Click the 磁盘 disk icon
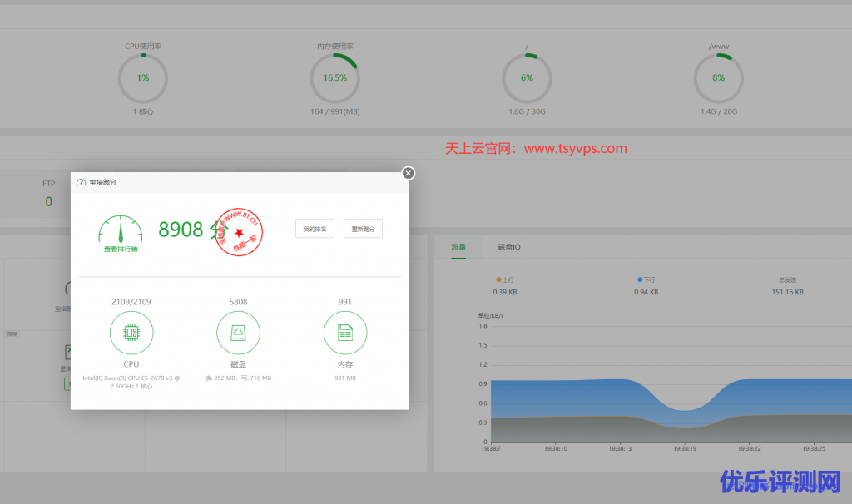Viewport: 852px width, 504px height. pyautogui.click(x=238, y=333)
